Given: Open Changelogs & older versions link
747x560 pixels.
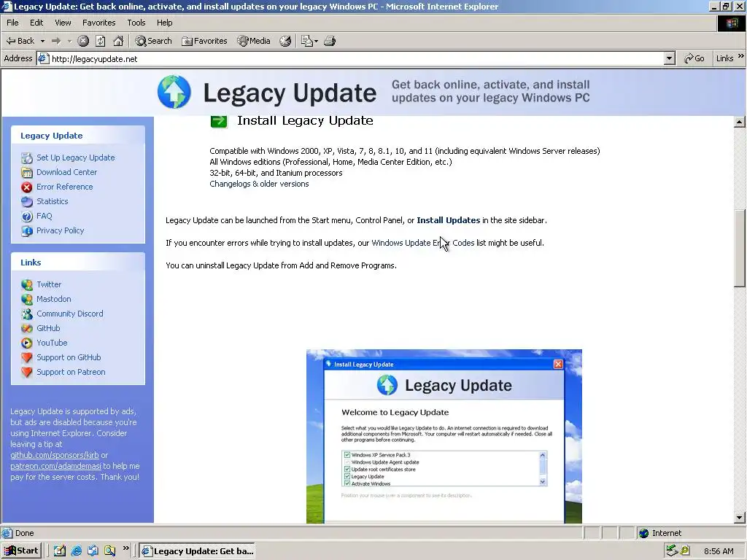Looking at the screenshot, I should [259, 184].
